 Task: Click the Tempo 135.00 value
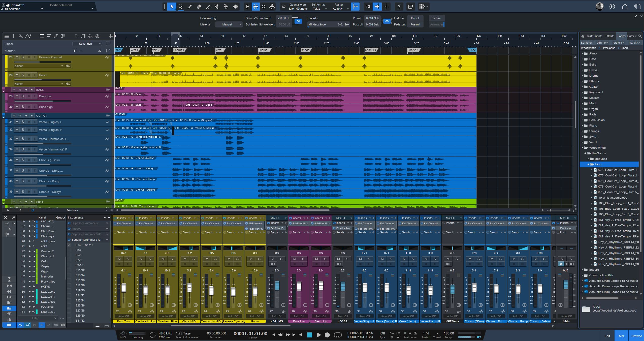tap(449, 333)
